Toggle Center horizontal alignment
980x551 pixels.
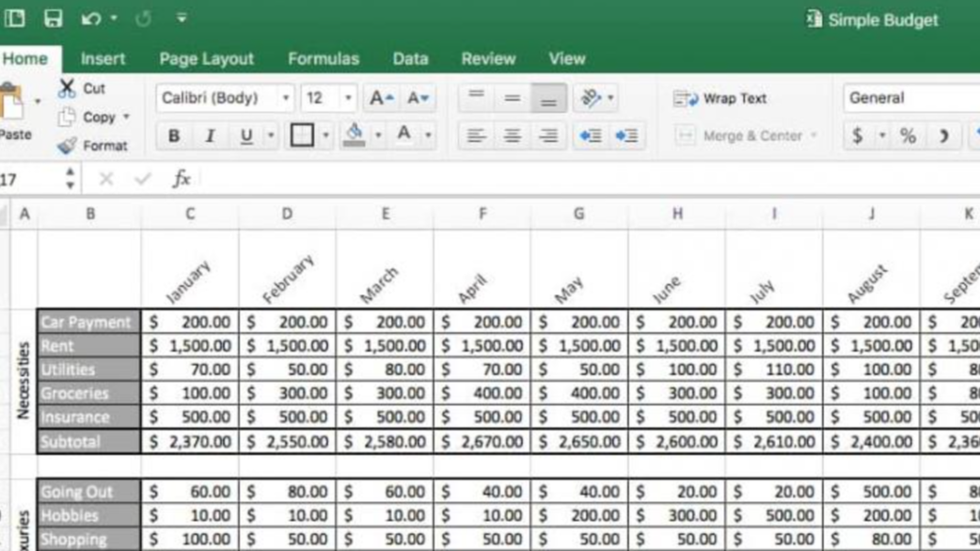[513, 135]
